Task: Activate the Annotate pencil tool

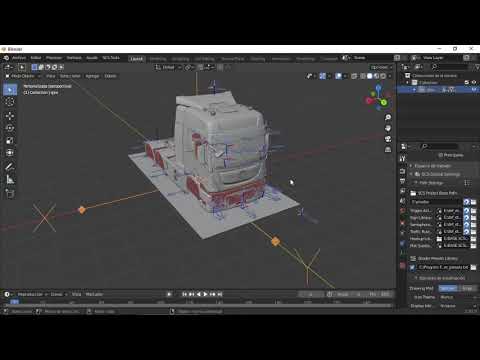Action: pyautogui.click(x=10, y=167)
